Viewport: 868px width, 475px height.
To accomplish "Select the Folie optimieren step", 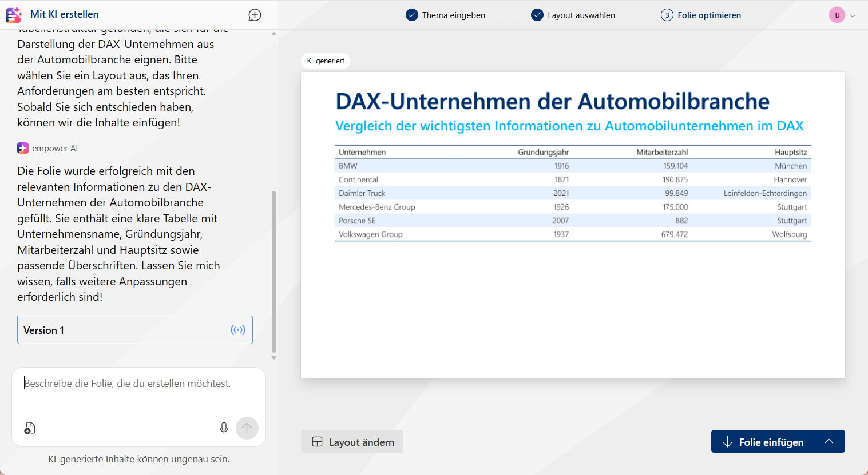I will click(x=701, y=15).
